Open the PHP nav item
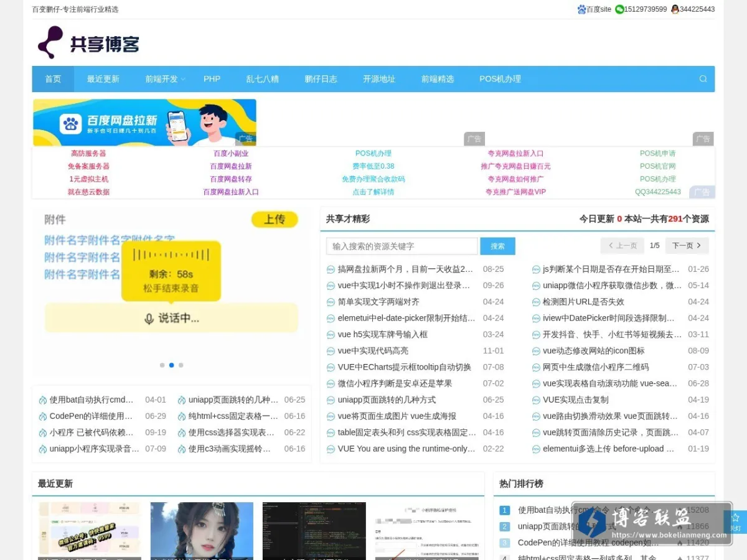 [x=212, y=79]
